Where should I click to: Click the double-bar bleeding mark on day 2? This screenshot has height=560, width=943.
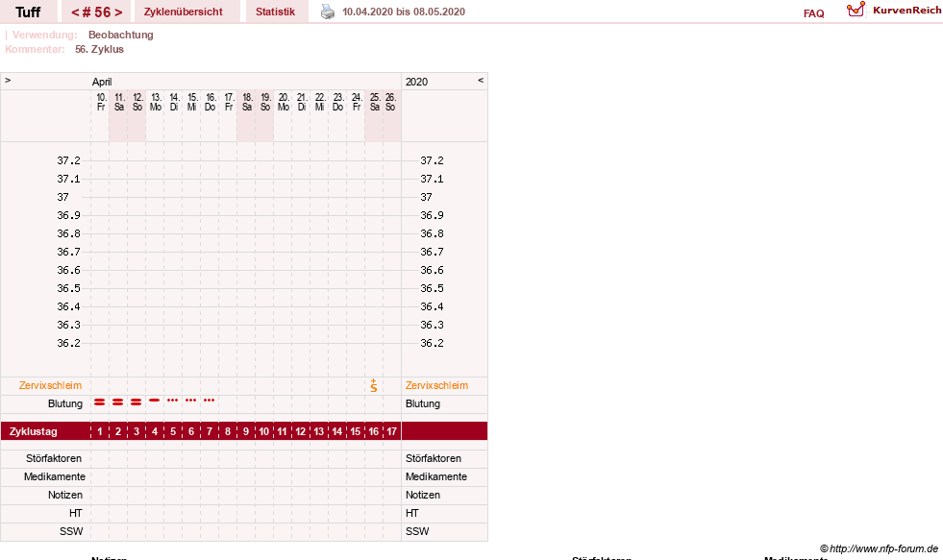pyautogui.click(x=118, y=402)
